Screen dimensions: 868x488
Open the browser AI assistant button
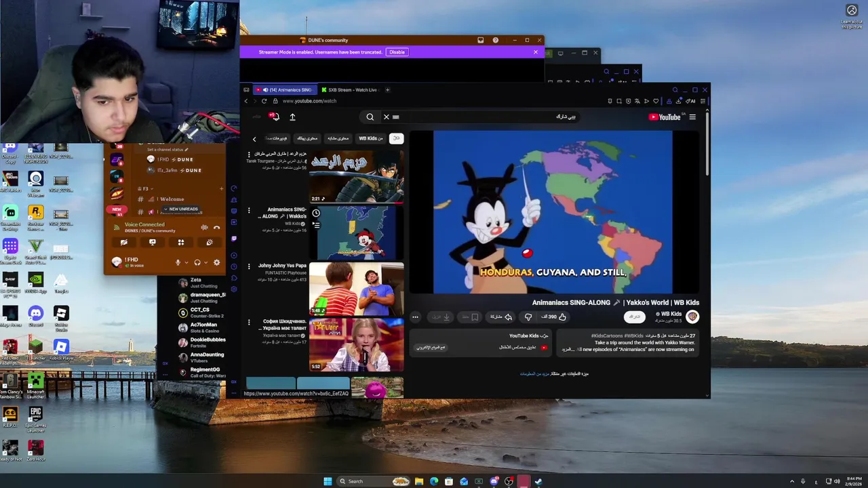[691, 101]
